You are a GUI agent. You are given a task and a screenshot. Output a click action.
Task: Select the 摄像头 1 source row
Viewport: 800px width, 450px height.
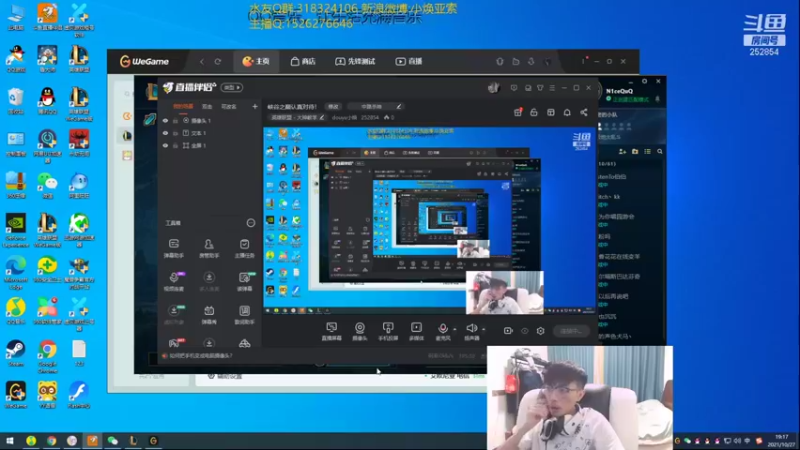(209, 120)
